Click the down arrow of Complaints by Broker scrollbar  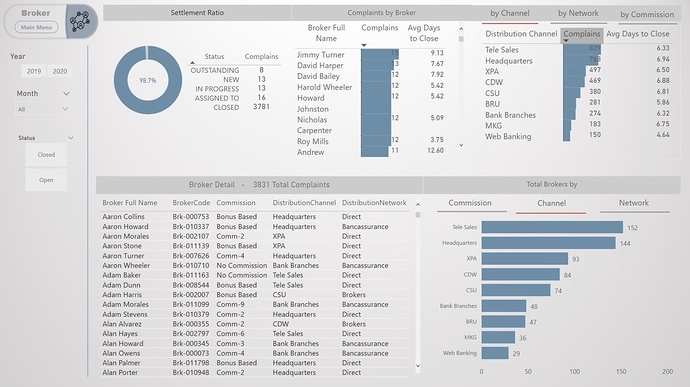pyautogui.click(x=461, y=145)
